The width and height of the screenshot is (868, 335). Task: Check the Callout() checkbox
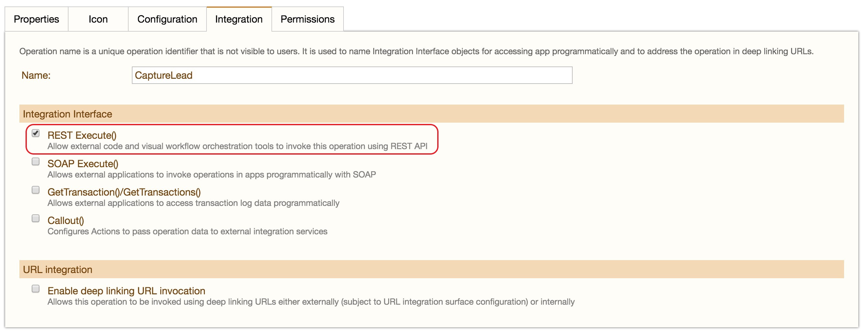pyautogui.click(x=36, y=218)
